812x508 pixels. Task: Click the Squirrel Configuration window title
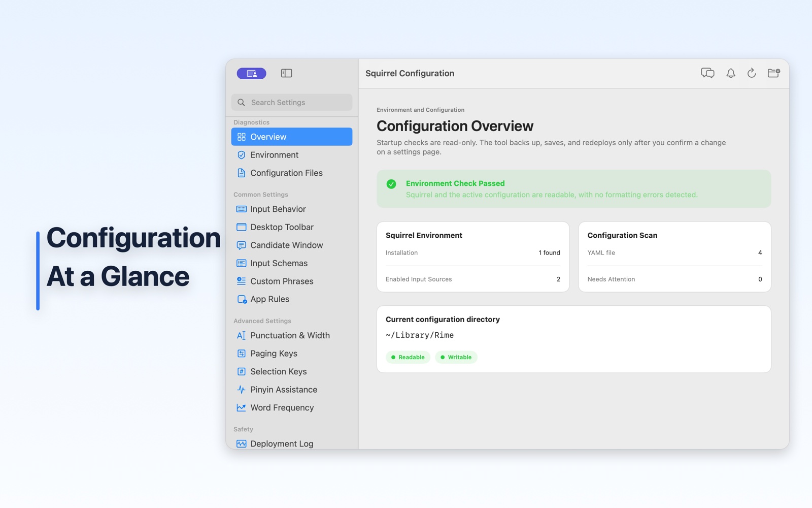tap(410, 73)
